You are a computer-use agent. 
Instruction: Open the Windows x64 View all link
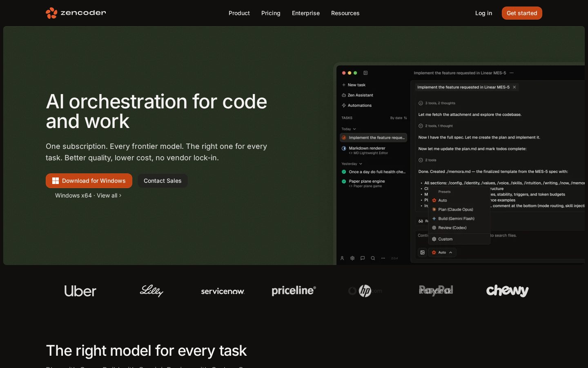88,195
